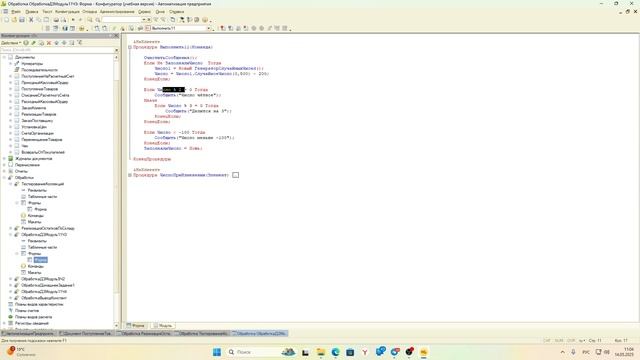
Task: Open File Explorer from taskbar
Action: click(320, 352)
